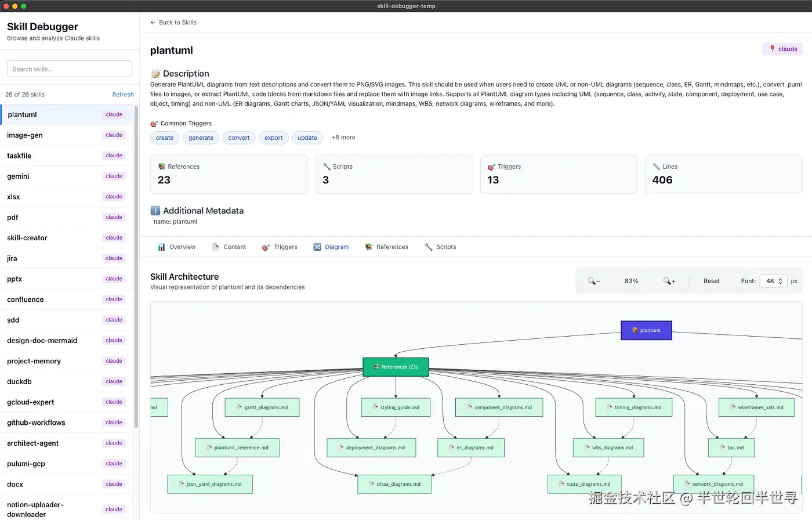Switch to the Overview tab
Image resolution: width=812 pixels, height=520 pixels.
click(177, 247)
